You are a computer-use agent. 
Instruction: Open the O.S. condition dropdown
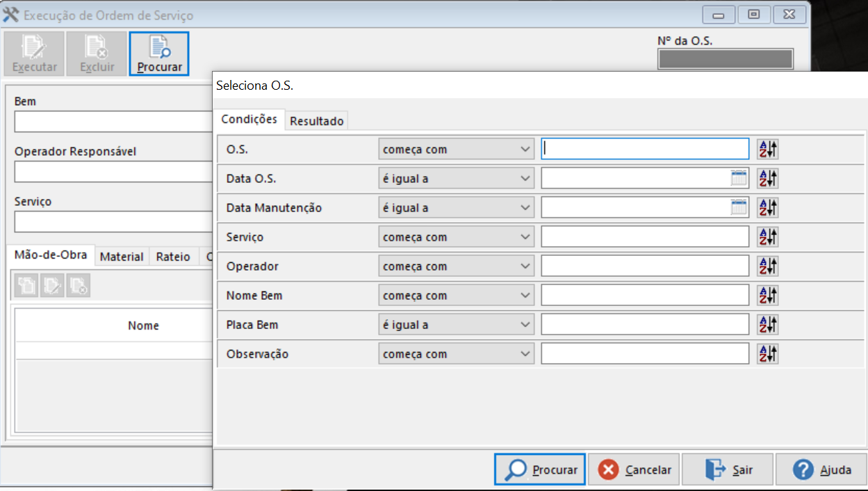pos(457,149)
